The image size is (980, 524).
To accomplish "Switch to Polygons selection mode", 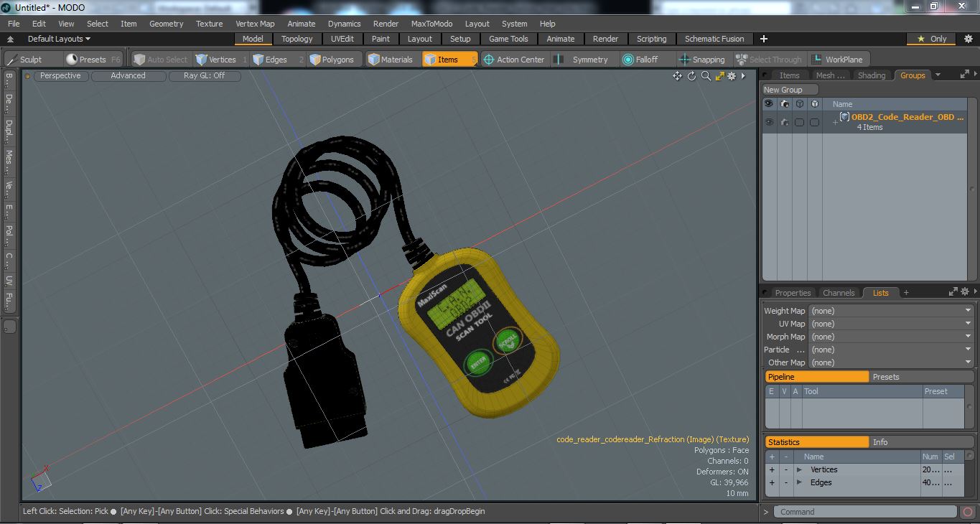I will 336,60.
